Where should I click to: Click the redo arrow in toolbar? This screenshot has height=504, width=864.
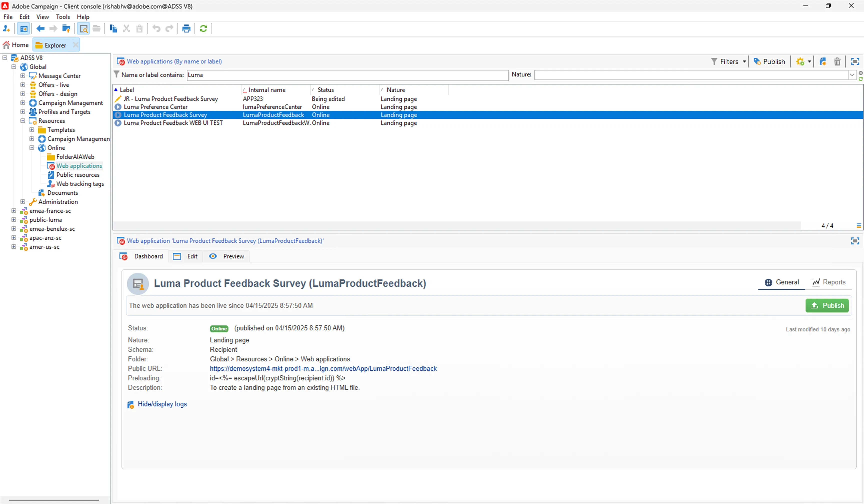(x=169, y=29)
